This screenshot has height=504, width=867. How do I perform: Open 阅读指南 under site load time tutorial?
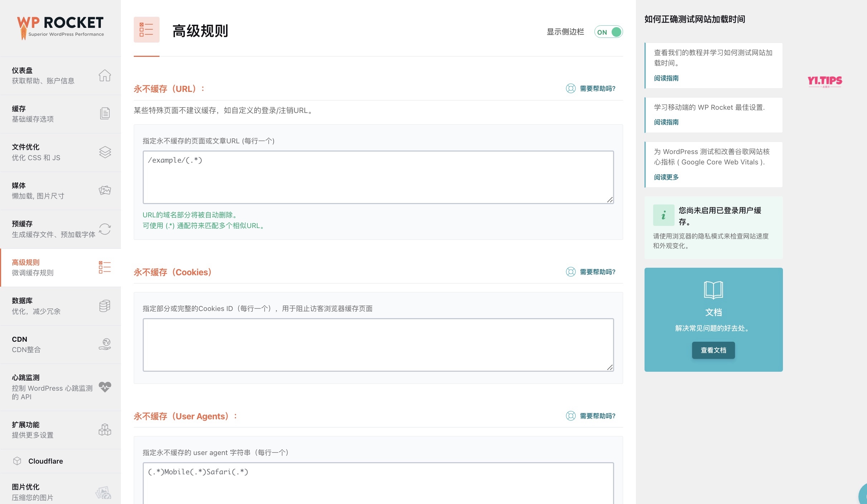[x=666, y=78]
